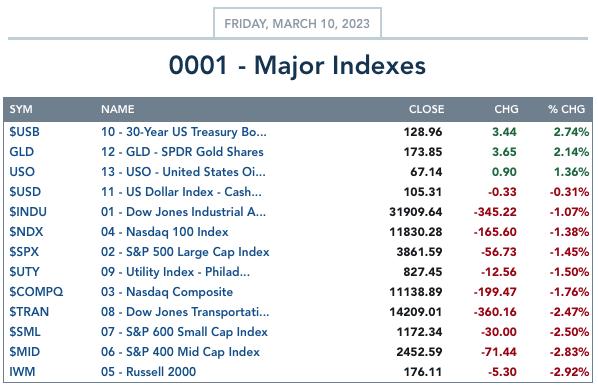Open 05 - Russell 2000 link

tap(149, 372)
